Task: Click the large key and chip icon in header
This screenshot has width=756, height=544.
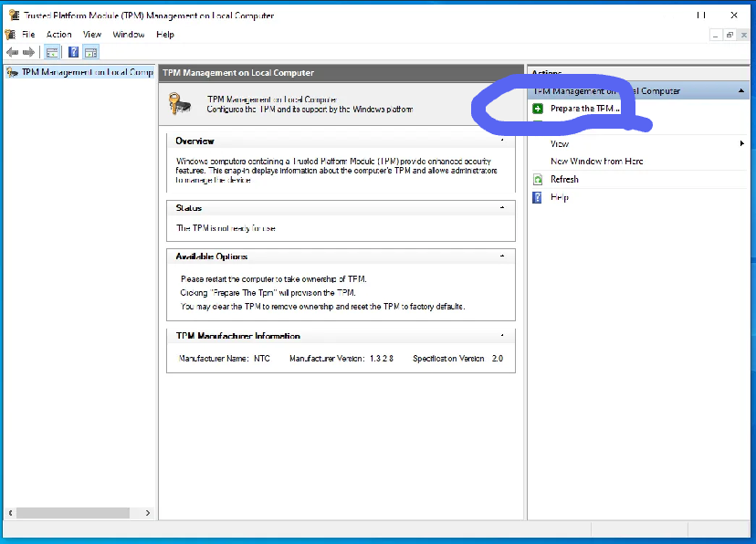Action: pyautogui.click(x=180, y=103)
